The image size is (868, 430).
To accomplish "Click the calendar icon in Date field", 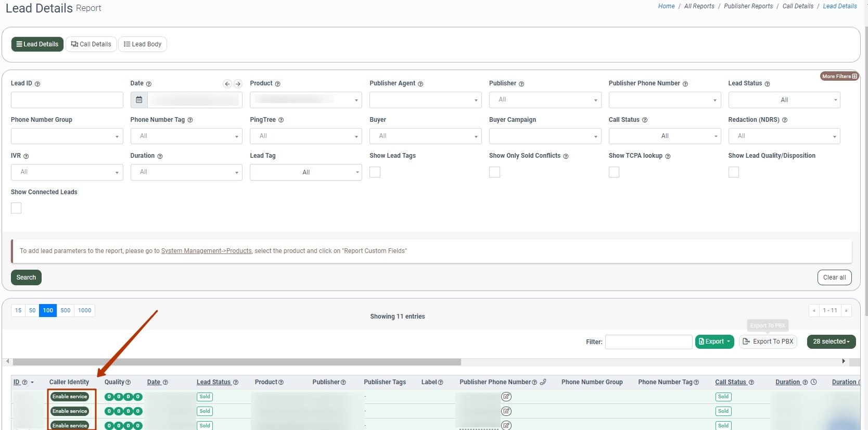I will (x=139, y=100).
